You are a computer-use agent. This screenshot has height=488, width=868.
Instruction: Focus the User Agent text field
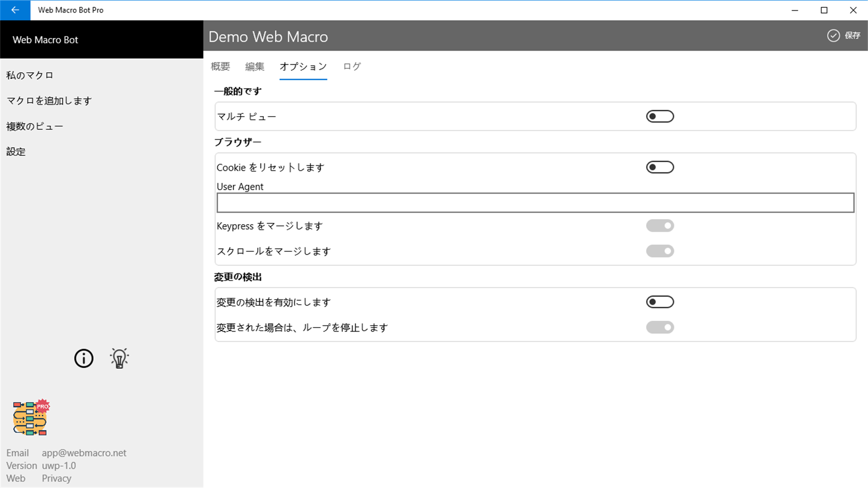(x=535, y=202)
